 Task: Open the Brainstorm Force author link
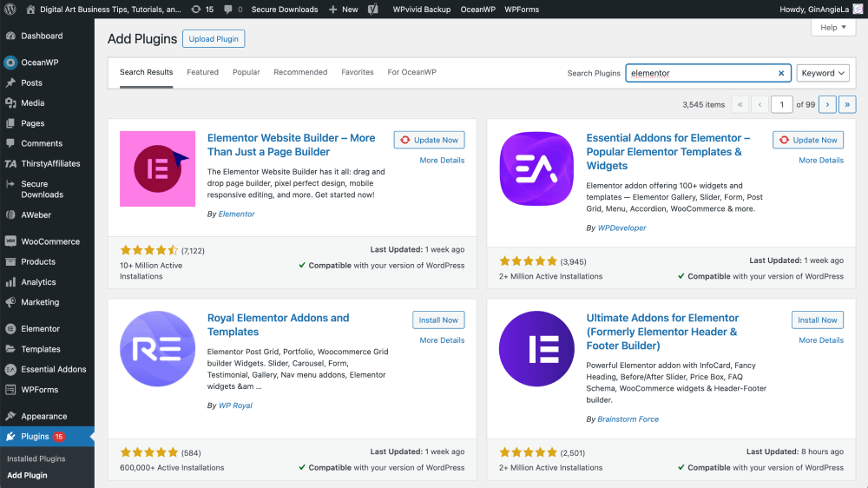tap(628, 419)
